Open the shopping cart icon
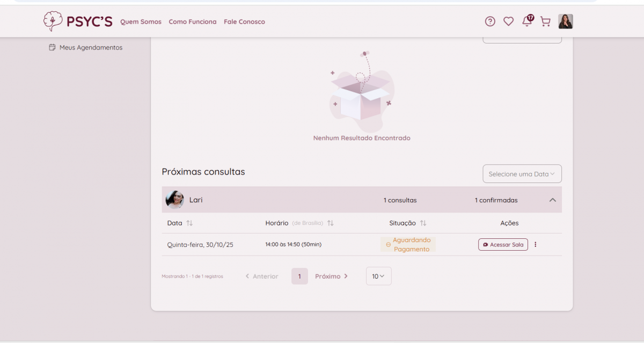The width and height of the screenshot is (644, 343). [x=545, y=21]
